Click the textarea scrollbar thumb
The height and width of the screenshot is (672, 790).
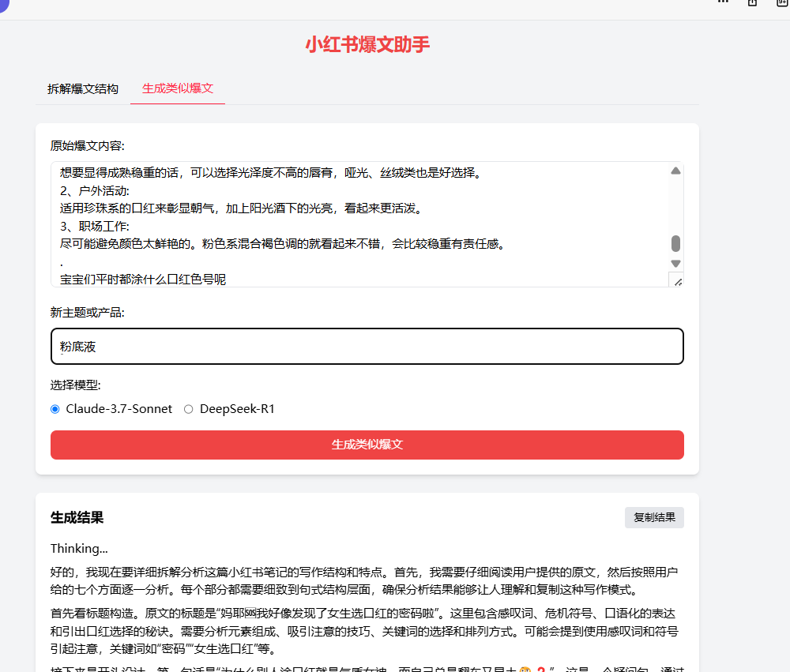[x=675, y=243]
